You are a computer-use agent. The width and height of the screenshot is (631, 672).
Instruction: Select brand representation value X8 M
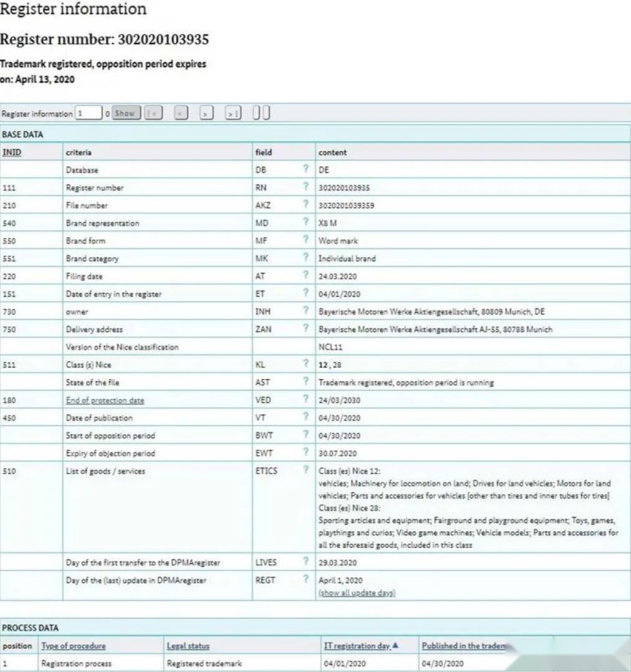(328, 224)
